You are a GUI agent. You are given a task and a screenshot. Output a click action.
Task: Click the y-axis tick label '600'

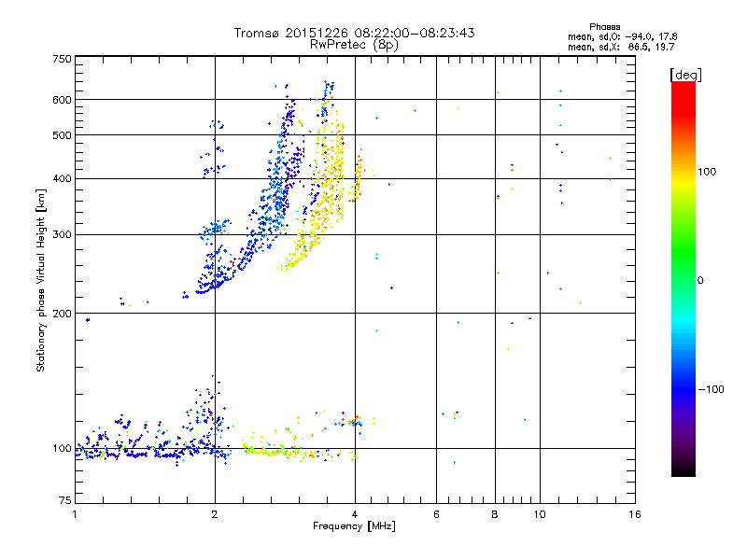pyautogui.click(x=62, y=100)
